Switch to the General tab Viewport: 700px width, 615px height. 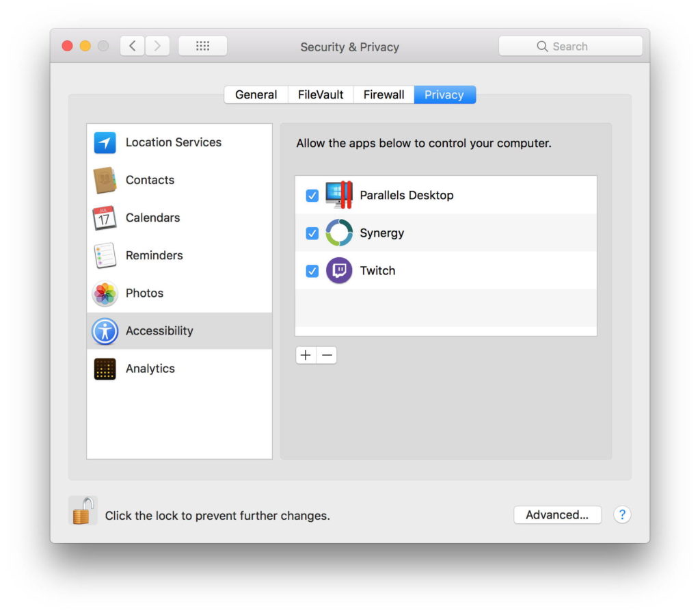(256, 95)
